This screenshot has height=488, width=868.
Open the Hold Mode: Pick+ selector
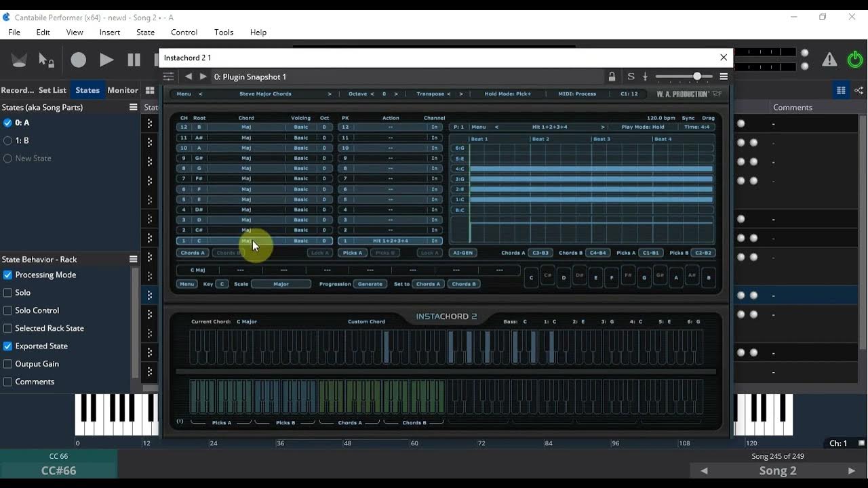tap(508, 94)
